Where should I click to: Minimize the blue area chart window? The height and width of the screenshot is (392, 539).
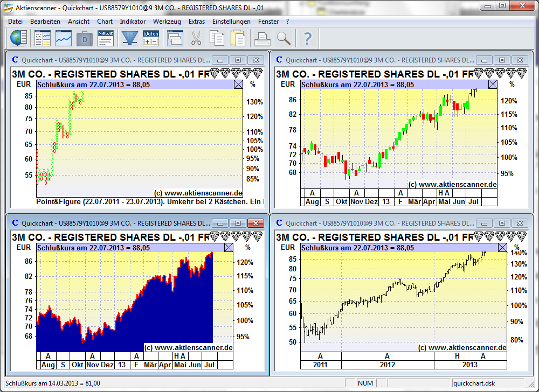tap(220, 223)
